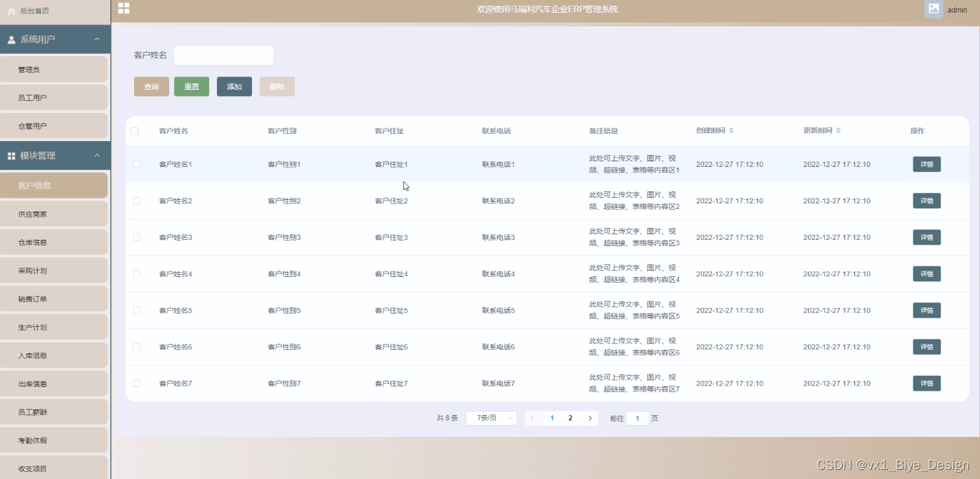Collapse the 模块管理 section chevron

click(x=97, y=155)
